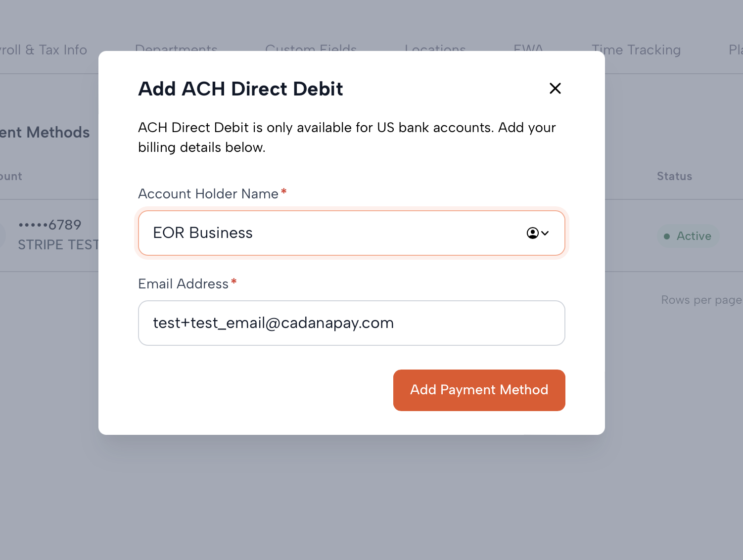Click the Account Holder Name label
Image resolution: width=743 pixels, height=560 pixels.
pyautogui.click(x=208, y=194)
